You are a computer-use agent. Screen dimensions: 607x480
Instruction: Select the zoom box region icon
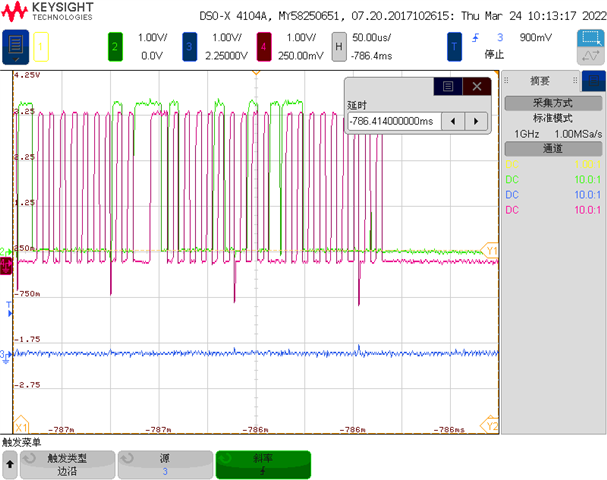tap(590, 38)
